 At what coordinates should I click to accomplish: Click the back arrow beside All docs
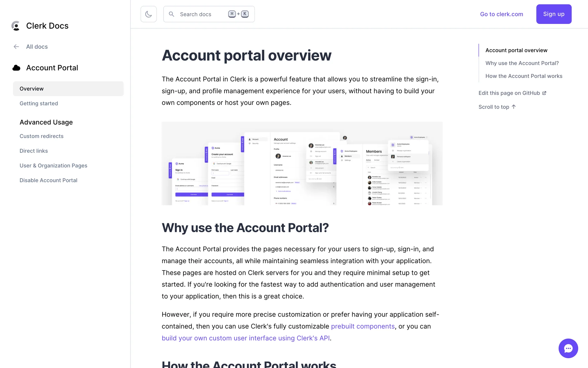tap(16, 47)
